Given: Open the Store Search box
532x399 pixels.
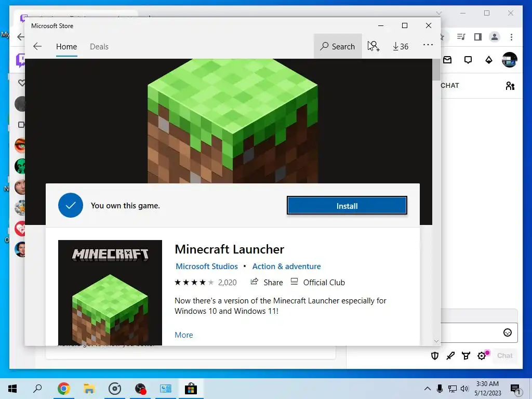Looking at the screenshot, I should [338, 46].
